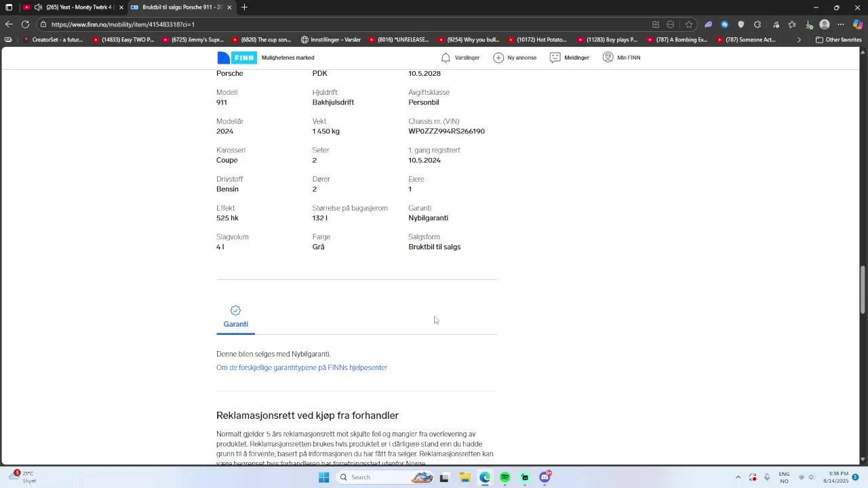Open Boy plays P... bookmark
The image size is (868, 488).
(607, 40)
